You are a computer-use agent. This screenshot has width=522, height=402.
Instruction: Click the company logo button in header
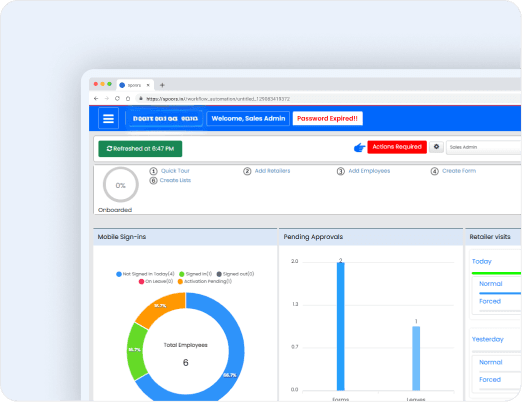[x=165, y=119]
